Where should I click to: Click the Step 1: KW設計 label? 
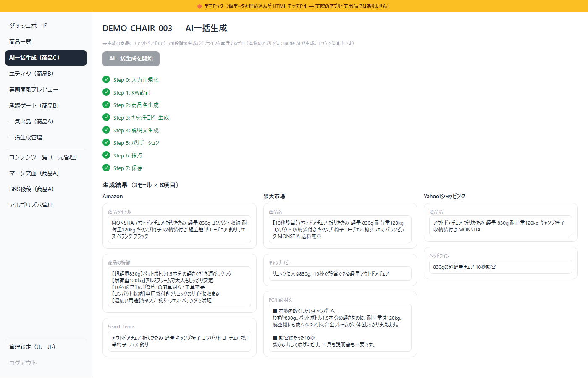(132, 92)
